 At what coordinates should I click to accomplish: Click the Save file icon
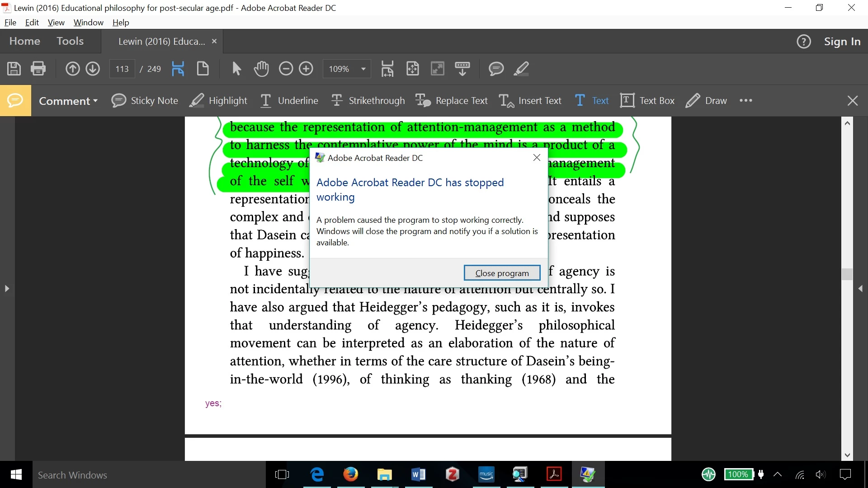(x=14, y=69)
